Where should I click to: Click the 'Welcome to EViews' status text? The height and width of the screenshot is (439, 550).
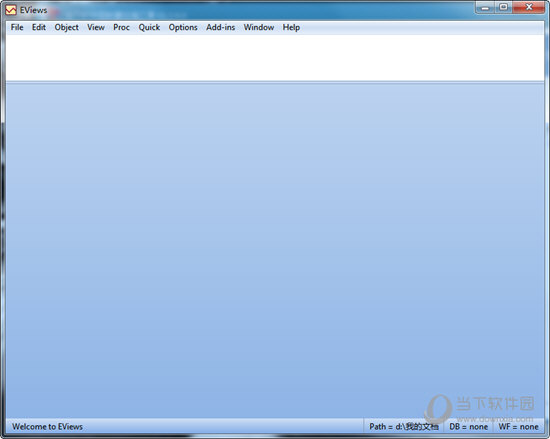[47, 427]
